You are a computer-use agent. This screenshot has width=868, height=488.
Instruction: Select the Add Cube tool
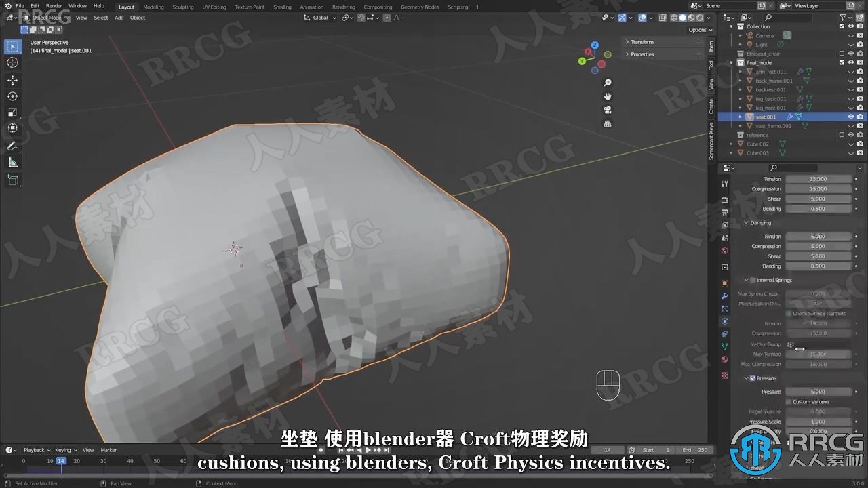pyautogui.click(x=12, y=180)
